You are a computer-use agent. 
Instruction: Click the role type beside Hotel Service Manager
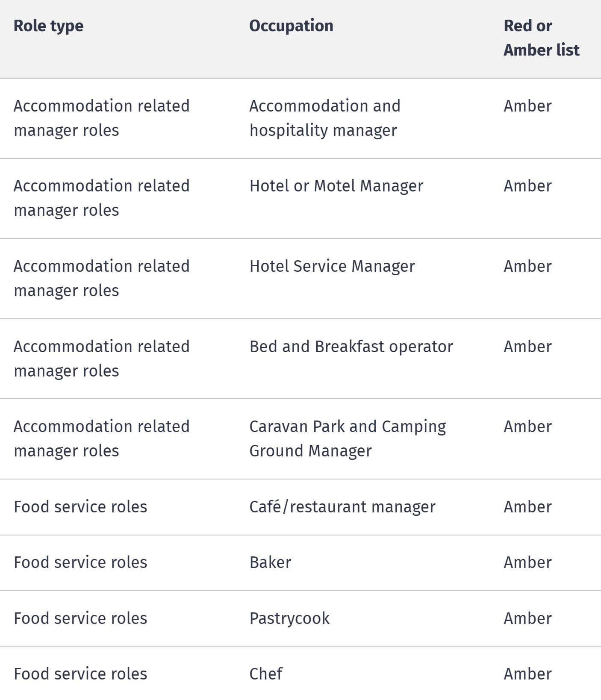101,278
